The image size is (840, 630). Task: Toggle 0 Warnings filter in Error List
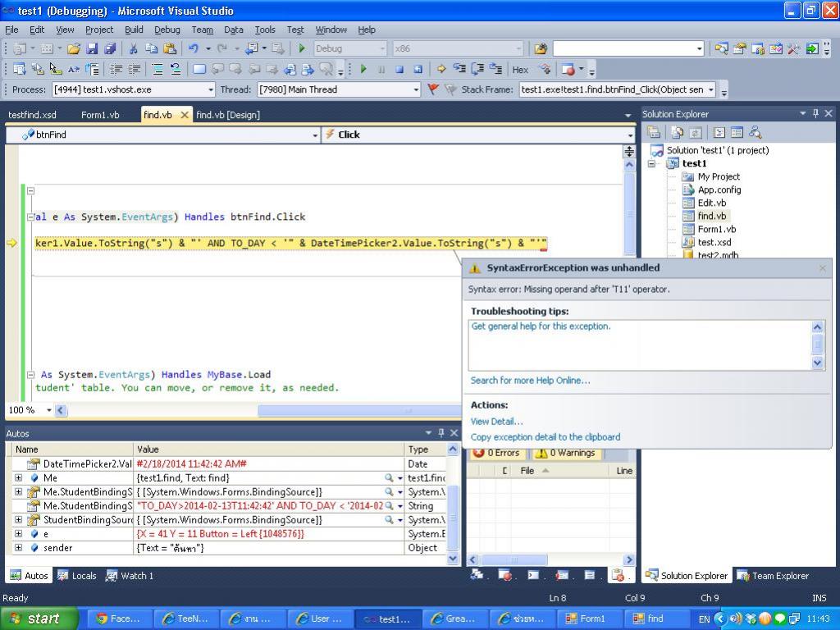566,453
